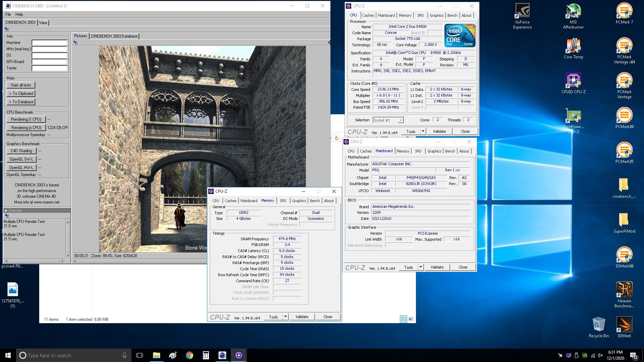The image size is (644, 362).
Task: Run Rendering (x CPU) benchmark
Action: pos(26,128)
